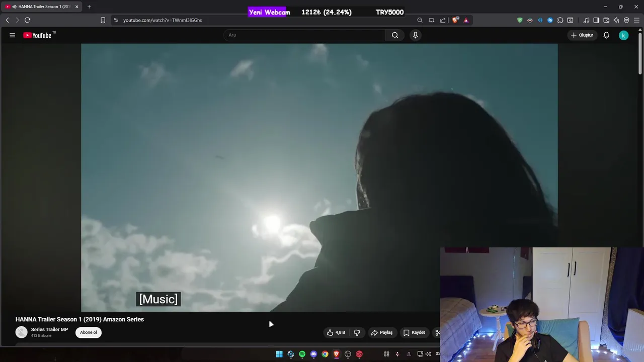Open the glasses incognito-style extension icon
This screenshot has height=362, width=644.
pyautogui.click(x=530, y=20)
